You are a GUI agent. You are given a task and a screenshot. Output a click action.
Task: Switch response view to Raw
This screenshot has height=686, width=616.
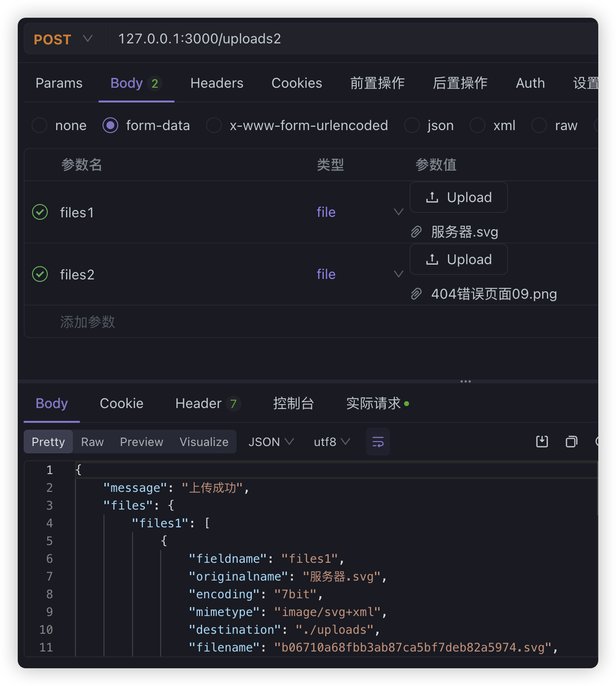(x=92, y=442)
